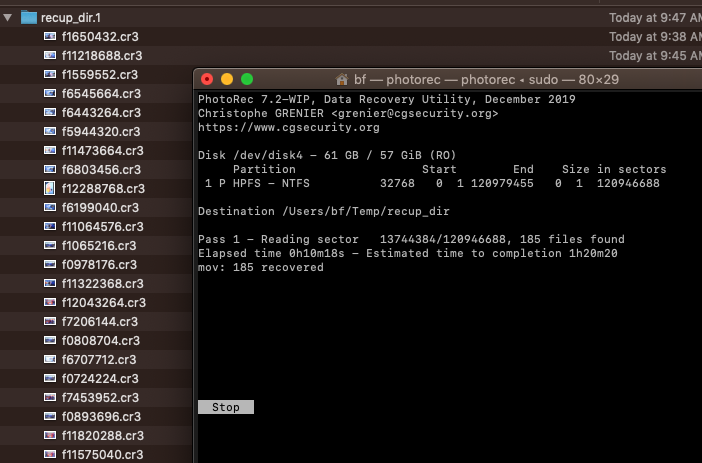Select file name f0893696.cr3
702x463 pixels.
click(101, 417)
